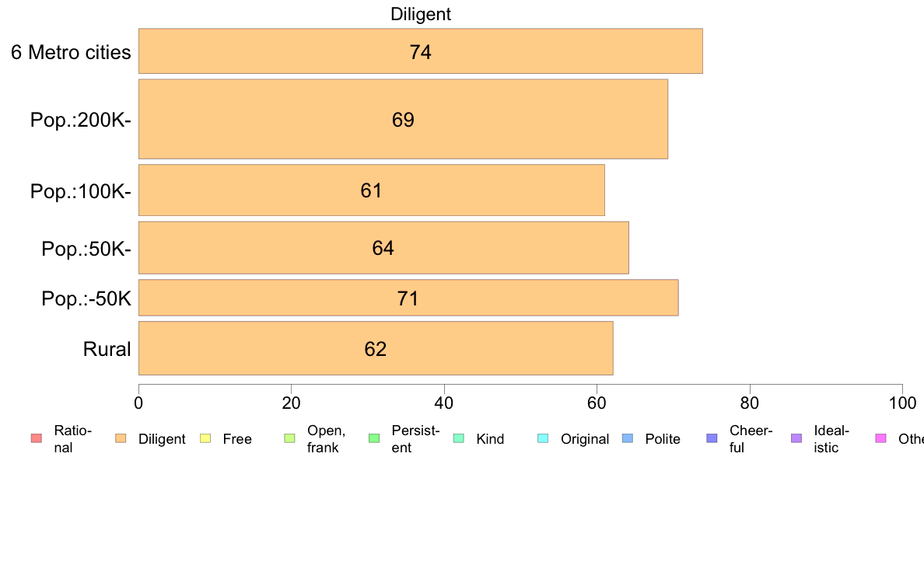Click the Diligent chart title

coord(421,14)
